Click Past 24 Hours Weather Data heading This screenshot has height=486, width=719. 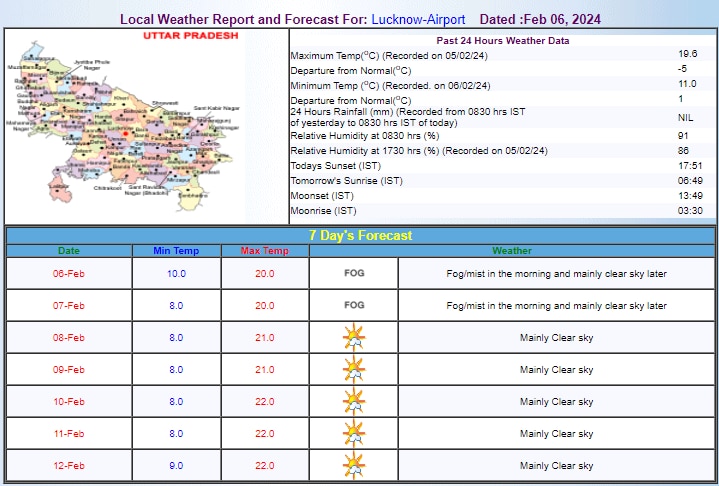[503, 41]
